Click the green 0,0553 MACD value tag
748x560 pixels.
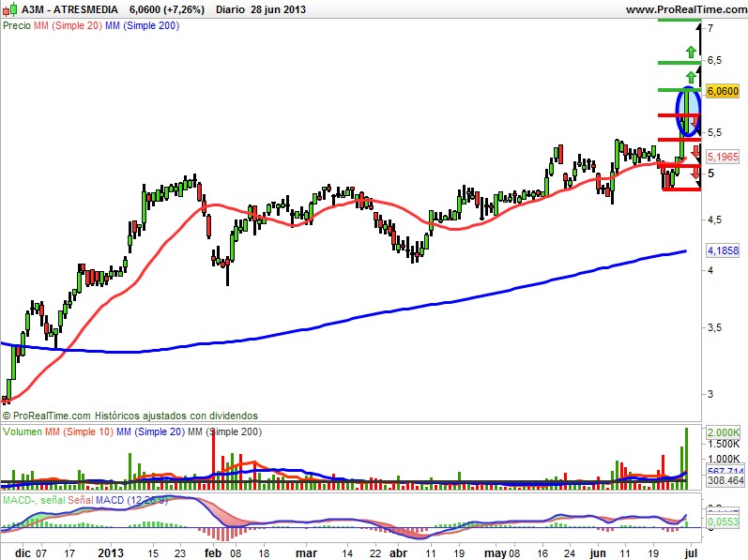[x=723, y=522]
